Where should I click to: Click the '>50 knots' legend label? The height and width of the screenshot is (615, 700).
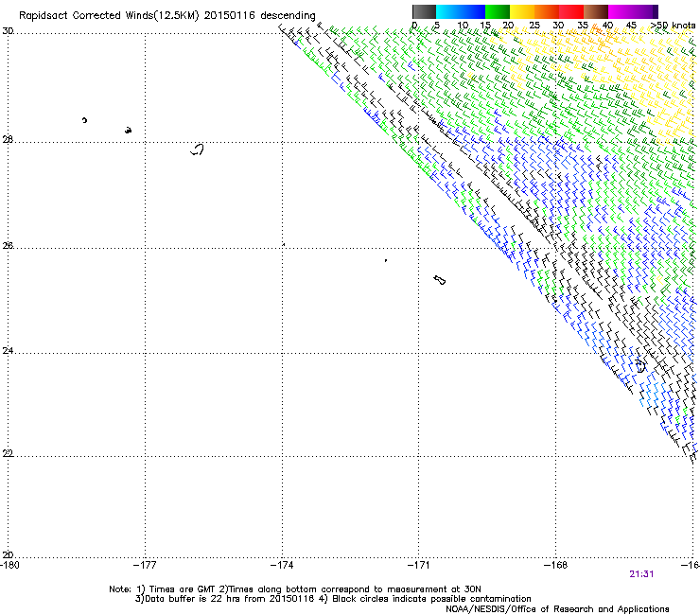point(674,26)
